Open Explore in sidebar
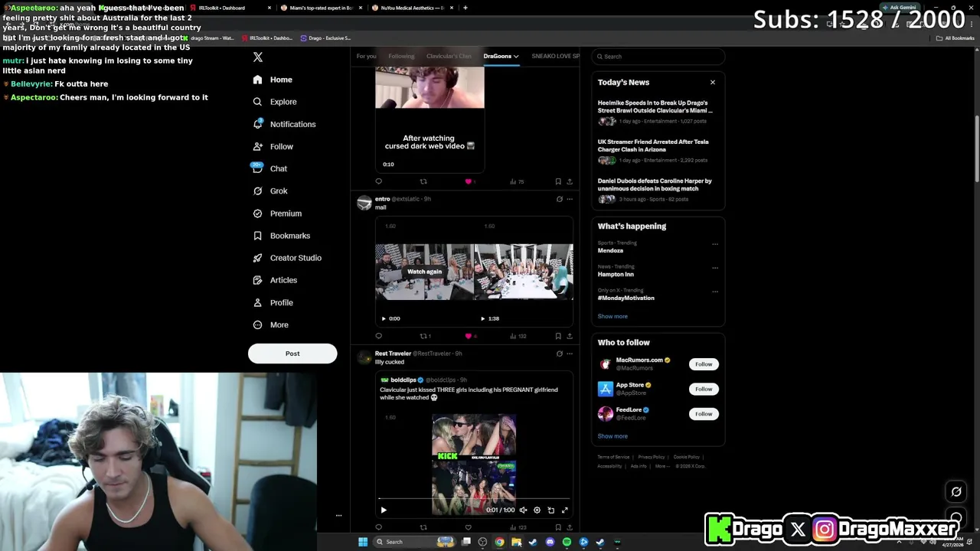This screenshot has width=980, height=551. (275, 102)
